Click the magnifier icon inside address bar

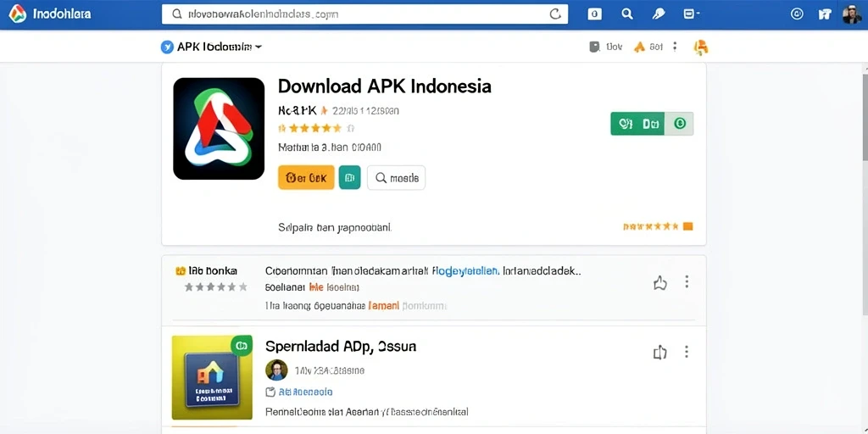[x=177, y=14]
